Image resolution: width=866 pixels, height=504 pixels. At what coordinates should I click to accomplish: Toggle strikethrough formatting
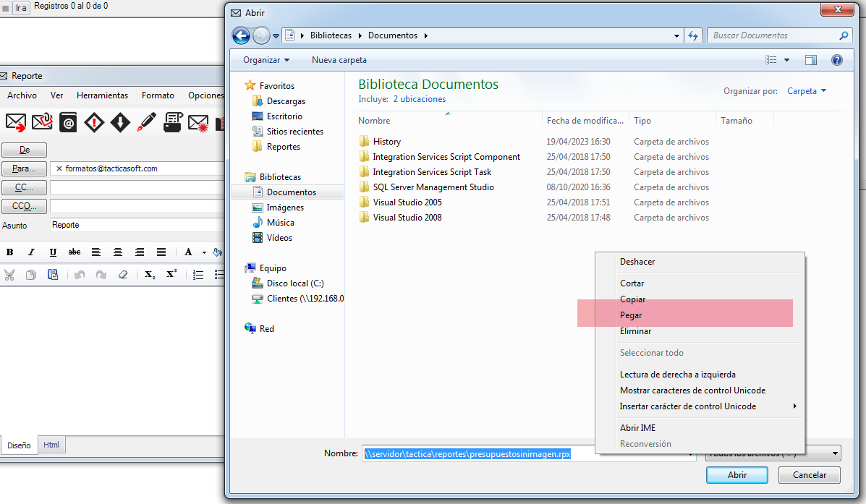[75, 252]
